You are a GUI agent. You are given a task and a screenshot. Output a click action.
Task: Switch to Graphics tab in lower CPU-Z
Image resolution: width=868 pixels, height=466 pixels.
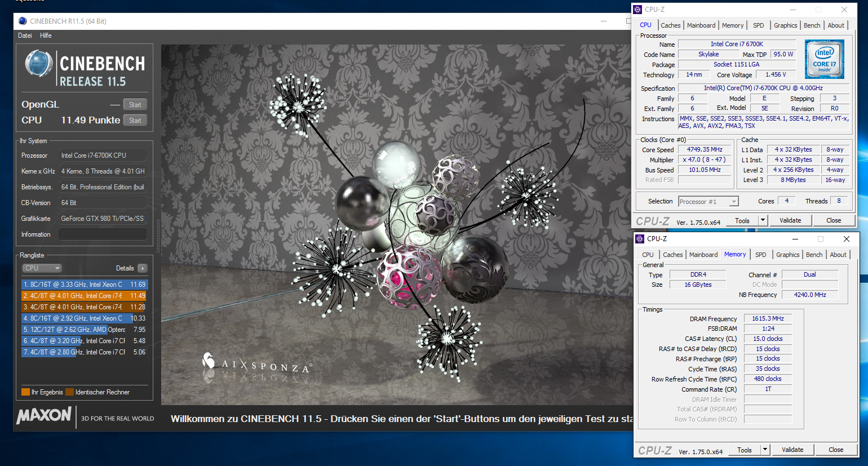[787, 255]
